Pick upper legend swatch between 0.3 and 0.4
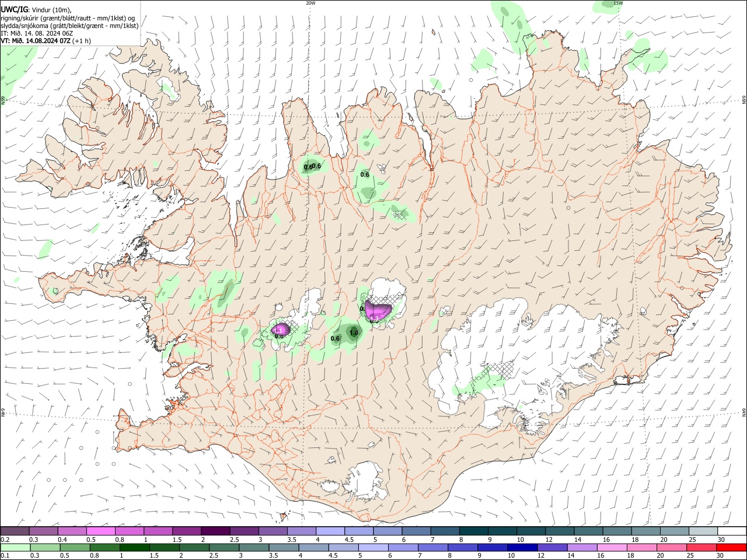747x560 pixels. pos(44,531)
